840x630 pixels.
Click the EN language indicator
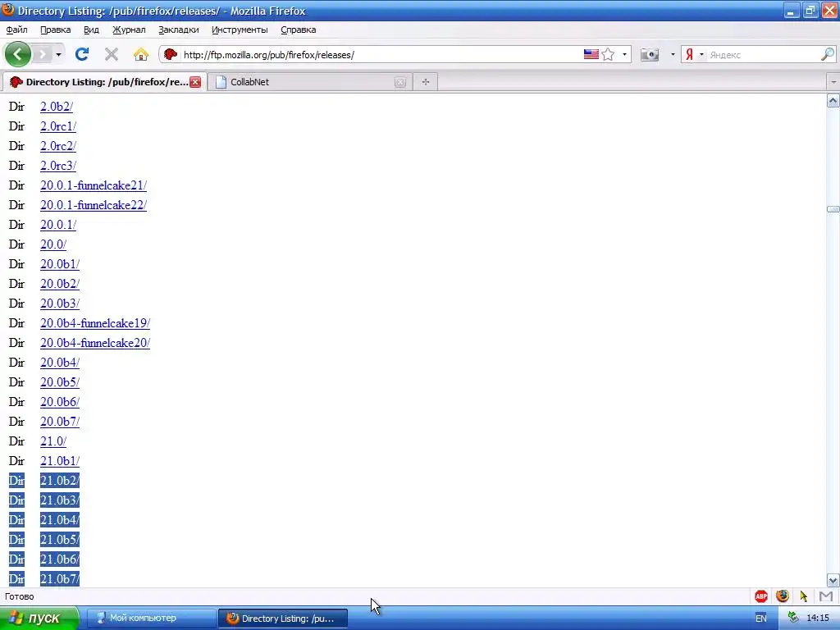[760, 619]
